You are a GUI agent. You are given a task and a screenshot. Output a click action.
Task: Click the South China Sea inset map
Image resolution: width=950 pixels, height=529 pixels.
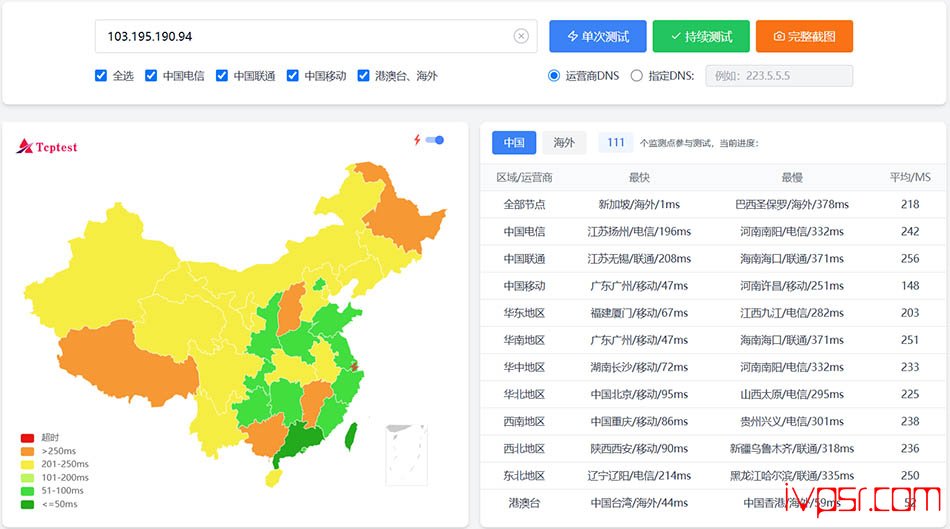[x=407, y=455]
